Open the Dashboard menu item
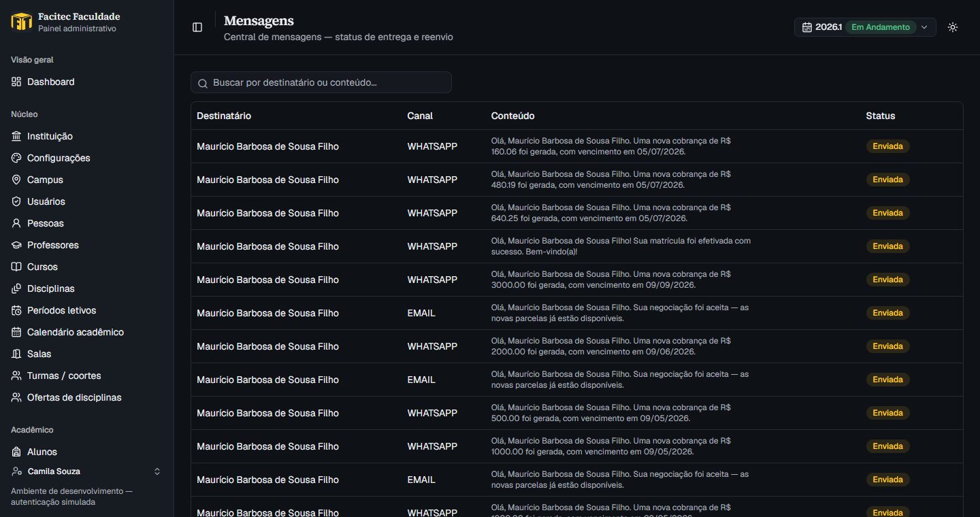This screenshot has height=517, width=980. click(86, 82)
